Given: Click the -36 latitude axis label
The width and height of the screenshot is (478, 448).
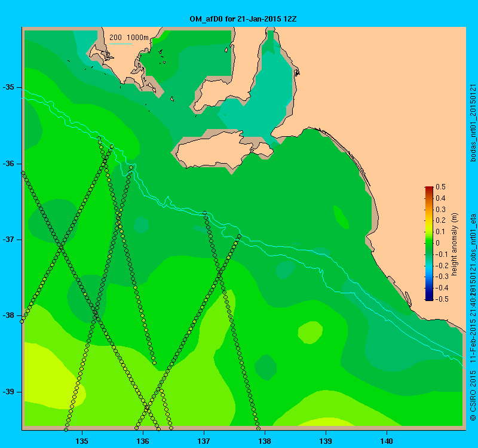Looking at the screenshot, I should (x=8, y=164).
